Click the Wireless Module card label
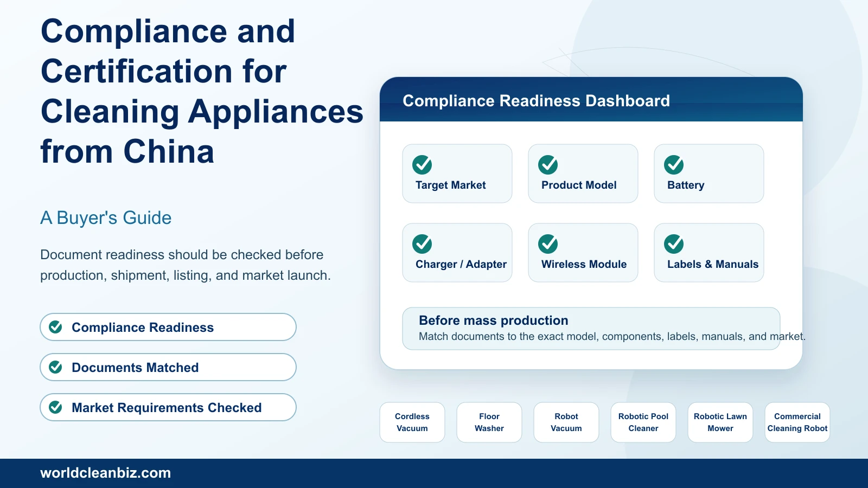This screenshot has width=868, height=488. click(584, 264)
